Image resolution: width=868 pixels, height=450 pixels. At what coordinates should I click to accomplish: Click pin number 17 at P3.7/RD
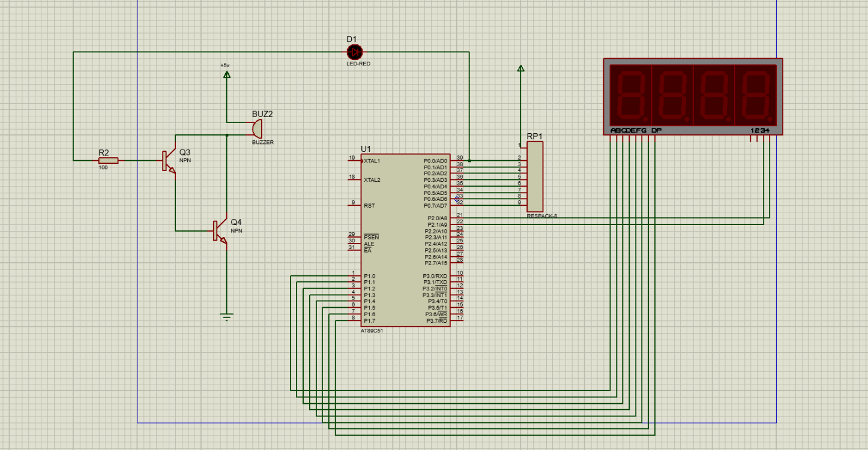(x=459, y=317)
